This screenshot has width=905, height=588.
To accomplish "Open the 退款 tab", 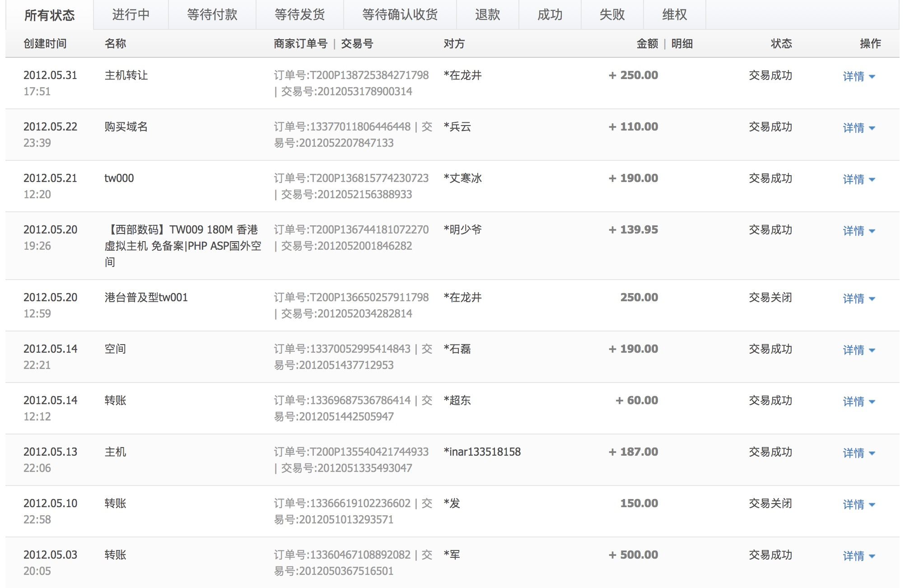I will (x=487, y=15).
